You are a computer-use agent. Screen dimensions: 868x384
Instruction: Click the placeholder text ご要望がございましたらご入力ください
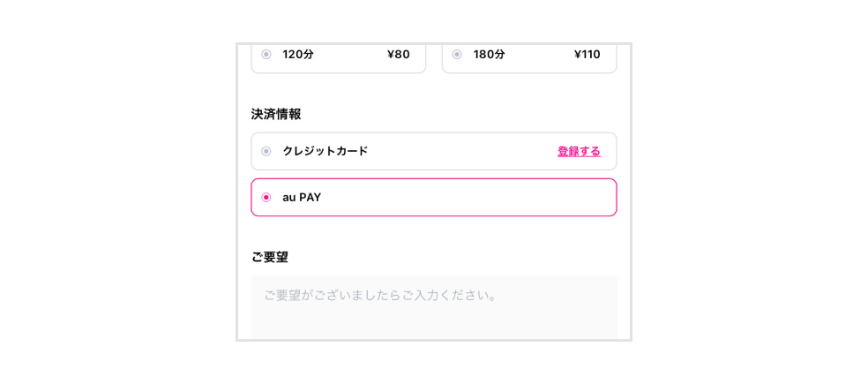click(379, 296)
